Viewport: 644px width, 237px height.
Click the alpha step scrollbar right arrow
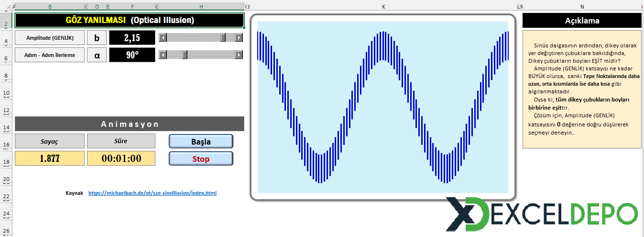tap(239, 55)
